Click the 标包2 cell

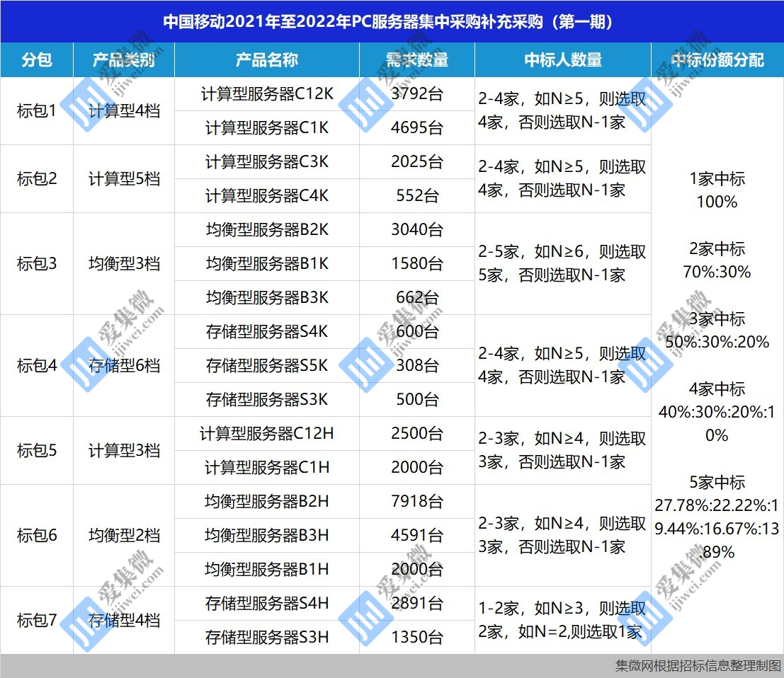[x=37, y=178]
